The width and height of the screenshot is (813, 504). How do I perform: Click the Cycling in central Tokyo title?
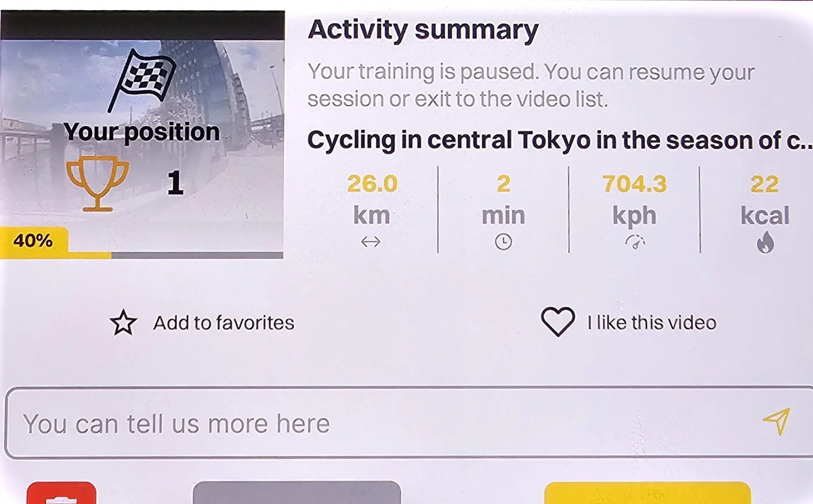(x=559, y=141)
